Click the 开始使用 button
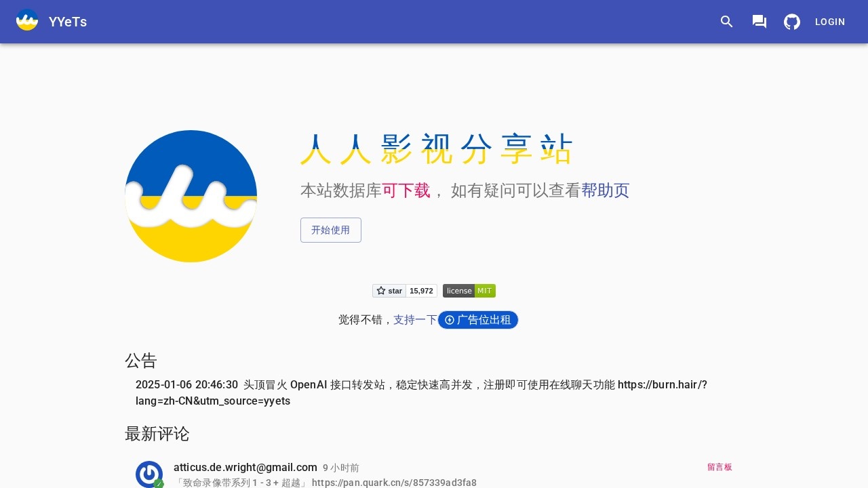This screenshot has height=488, width=868. (331, 230)
